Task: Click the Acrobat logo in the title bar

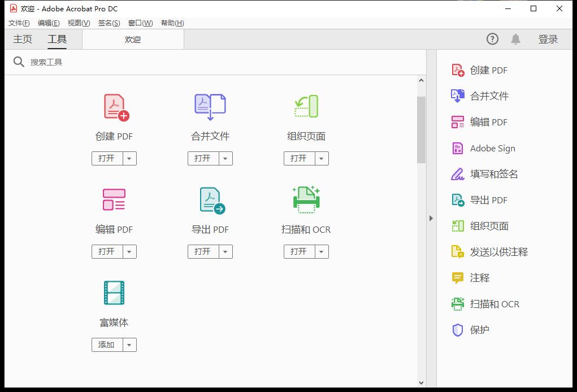Action: (14, 8)
